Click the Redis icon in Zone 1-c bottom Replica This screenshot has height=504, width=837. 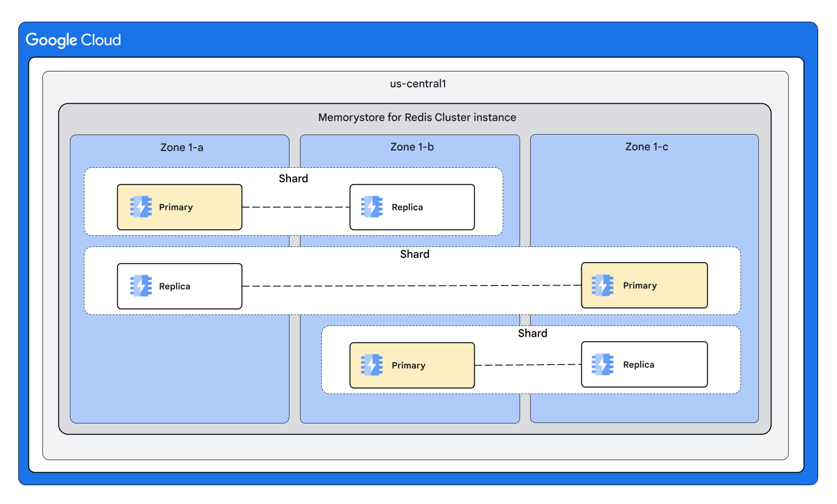[x=603, y=364]
